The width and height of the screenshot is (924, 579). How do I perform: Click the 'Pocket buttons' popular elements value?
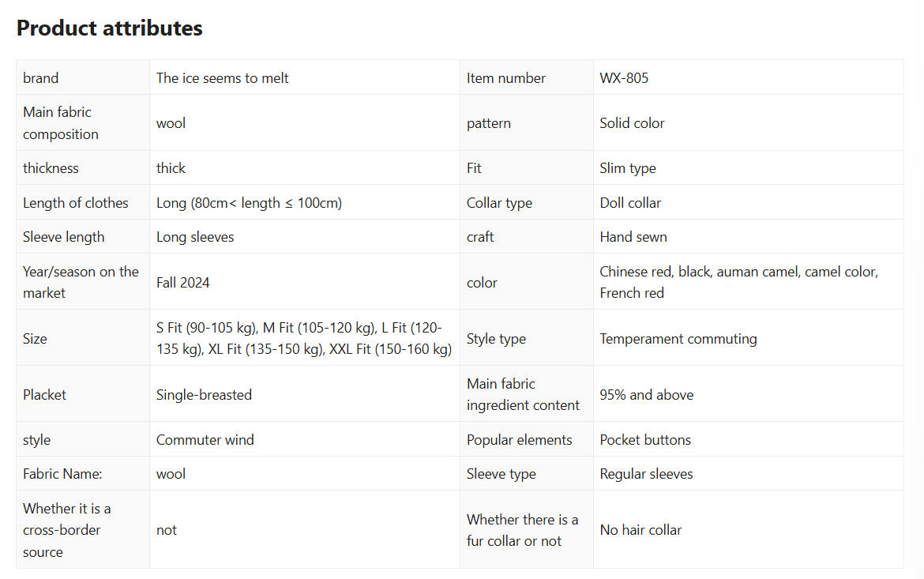tap(644, 440)
